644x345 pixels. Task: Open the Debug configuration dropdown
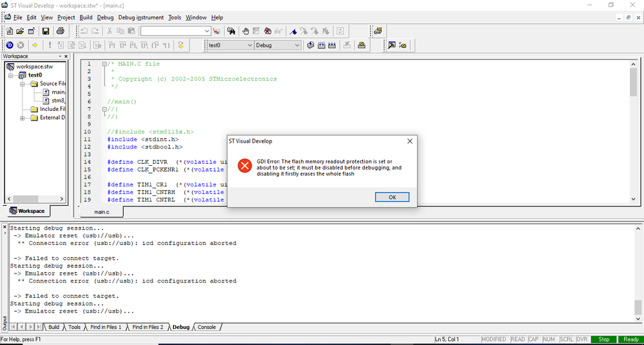297,45
